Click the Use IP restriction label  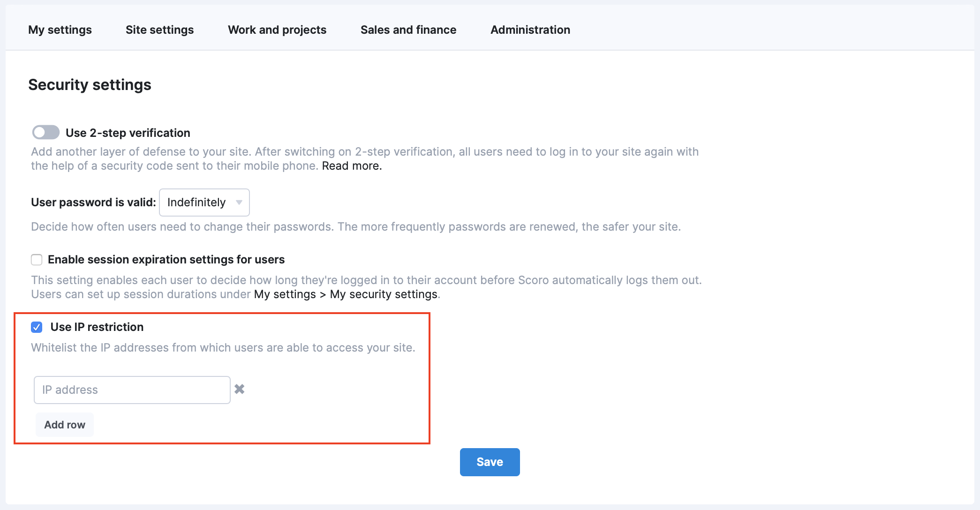(x=97, y=327)
